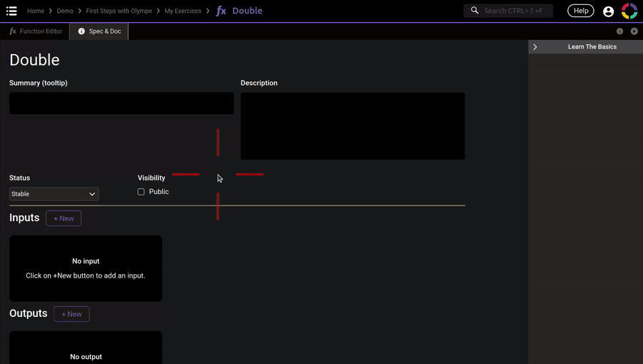The image size is (643, 364).
Task: Open the user account profile icon
Action: (x=608, y=11)
